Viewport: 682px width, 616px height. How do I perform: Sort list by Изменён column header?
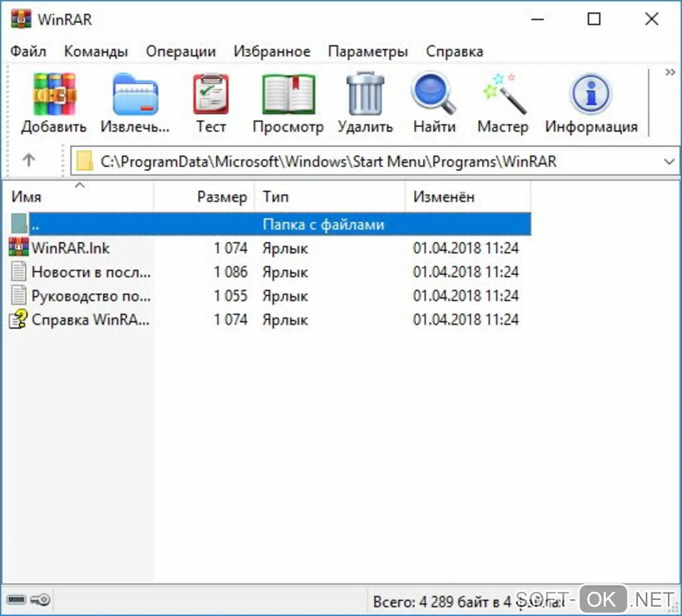pyautogui.click(x=467, y=196)
